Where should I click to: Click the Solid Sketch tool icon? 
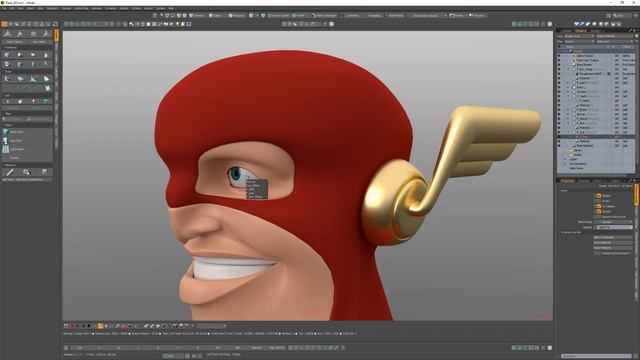click(x=6, y=149)
